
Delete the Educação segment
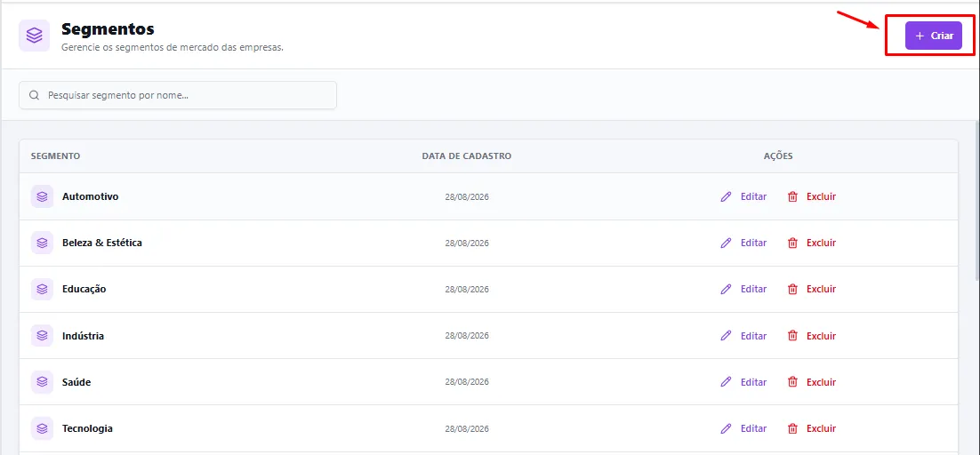pyautogui.click(x=812, y=289)
